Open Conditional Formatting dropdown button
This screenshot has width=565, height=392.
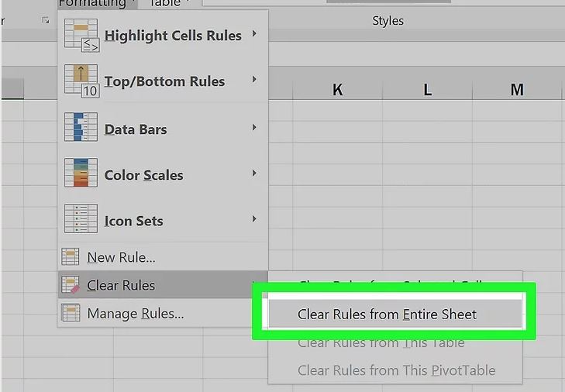click(98, 4)
